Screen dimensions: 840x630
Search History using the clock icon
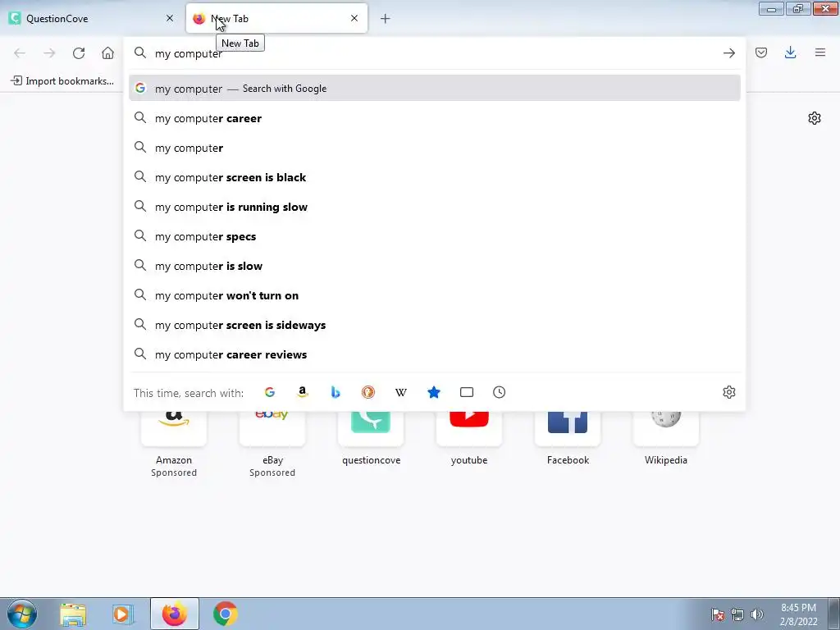(500, 392)
